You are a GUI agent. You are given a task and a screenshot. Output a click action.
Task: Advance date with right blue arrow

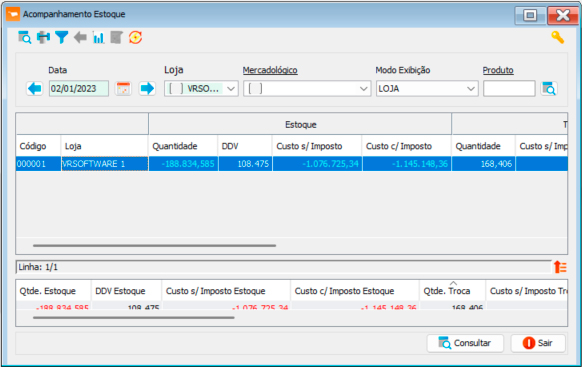point(147,89)
